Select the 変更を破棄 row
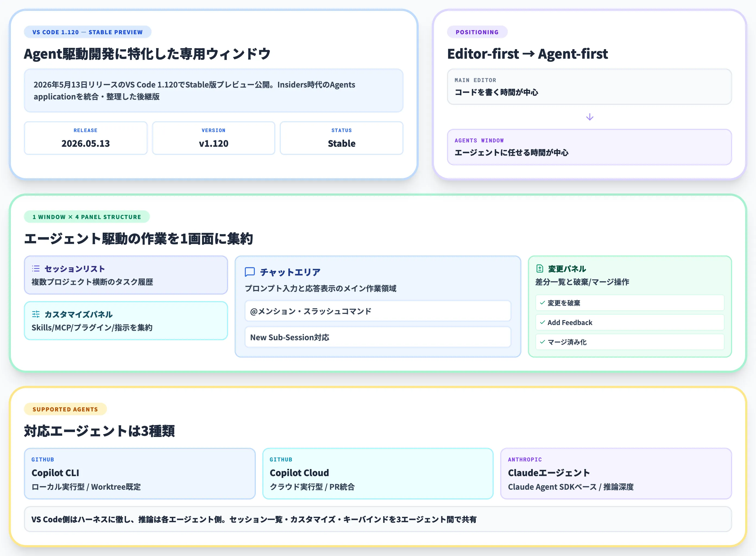The height and width of the screenshot is (556, 756). 629,303
